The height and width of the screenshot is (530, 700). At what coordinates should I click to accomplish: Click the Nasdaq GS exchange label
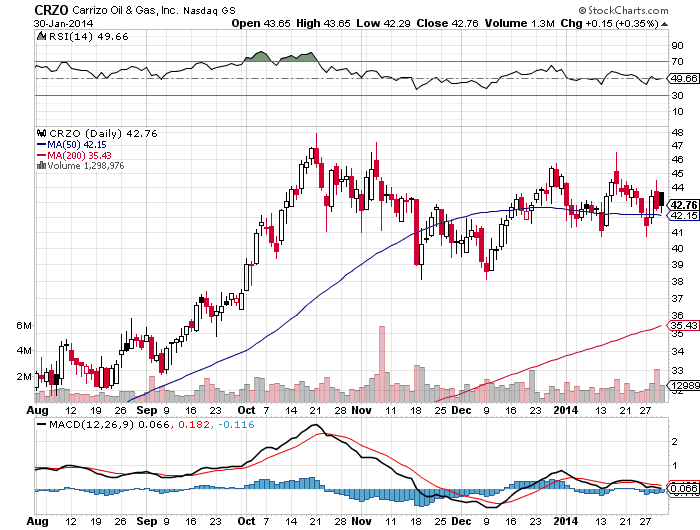(x=209, y=10)
